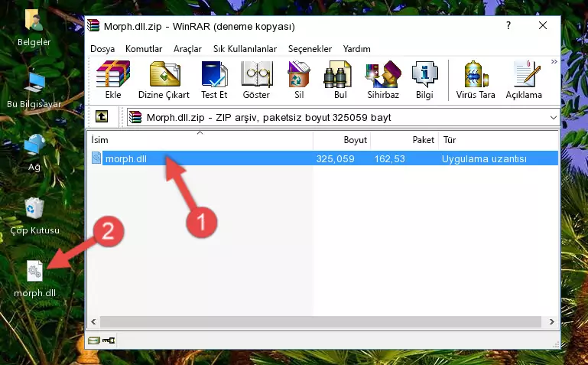Click the Dizine Çıkart extract icon
The width and height of the screenshot is (588, 365).
(x=164, y=80)
